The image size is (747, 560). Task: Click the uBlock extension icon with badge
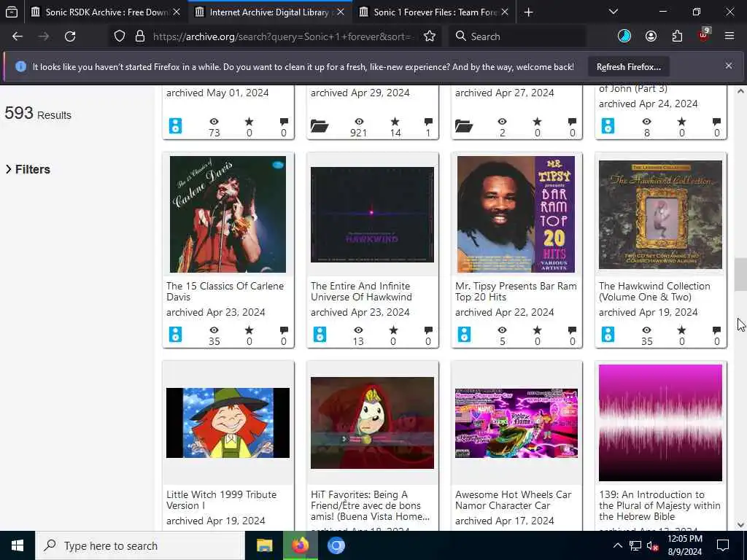[x=704, y=35]
